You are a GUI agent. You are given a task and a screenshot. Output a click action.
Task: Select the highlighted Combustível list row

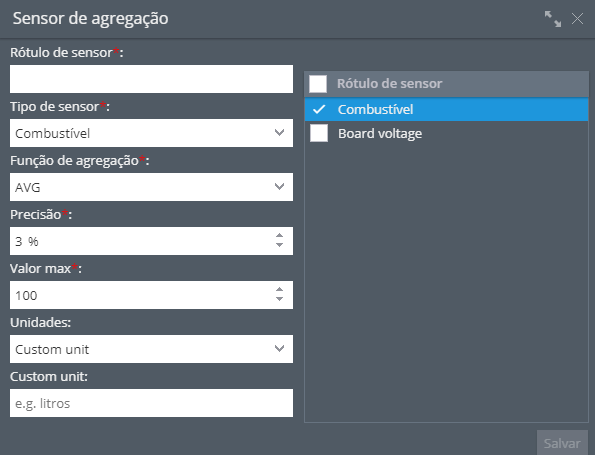[446, 110]
